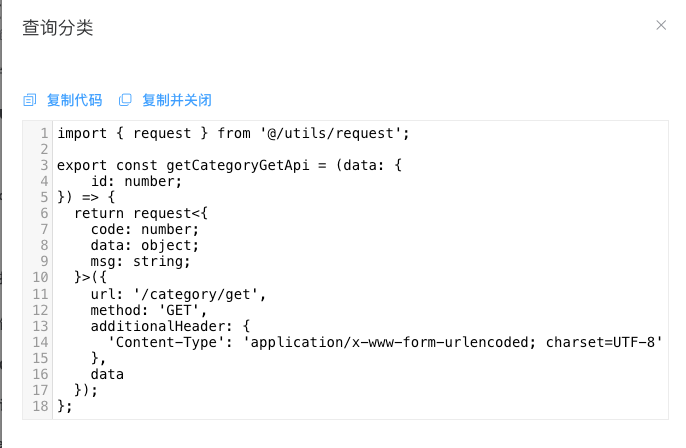The height and width of the screenshot is (448, 686).
Task: Close the 查询分类 dialog
Action: [x=661, y=25]
